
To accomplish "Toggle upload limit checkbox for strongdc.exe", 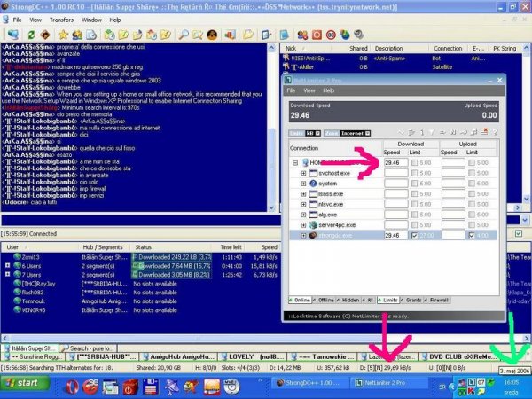I will coord(472,236).
